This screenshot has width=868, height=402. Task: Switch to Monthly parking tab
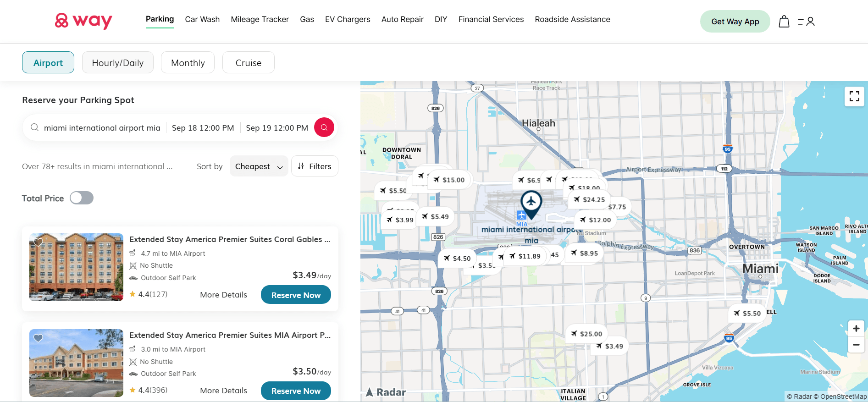coord(188,62)
